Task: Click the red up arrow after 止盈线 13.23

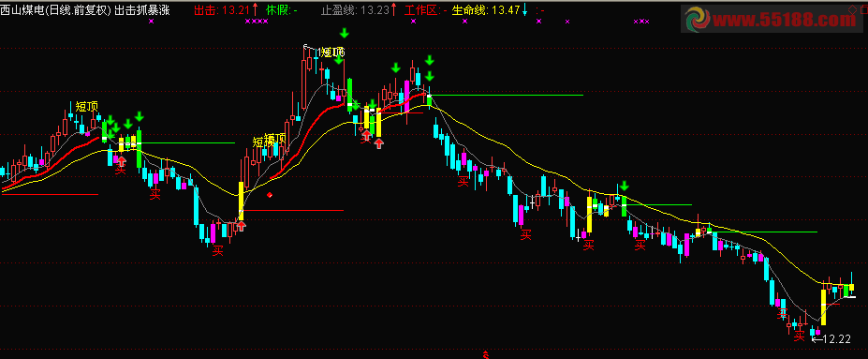Action: 393,9
